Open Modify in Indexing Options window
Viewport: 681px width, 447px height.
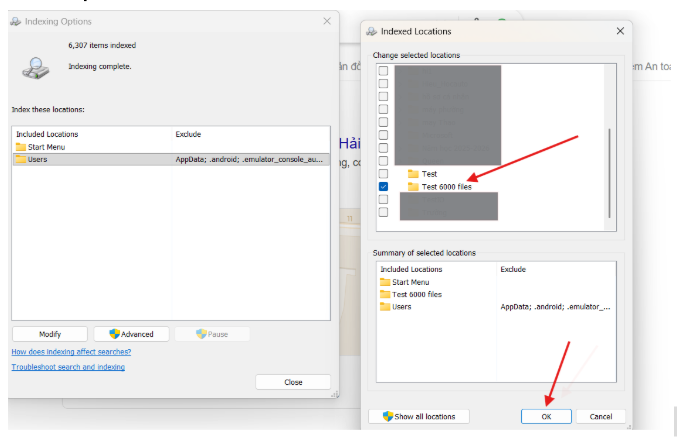pos(50,334)
